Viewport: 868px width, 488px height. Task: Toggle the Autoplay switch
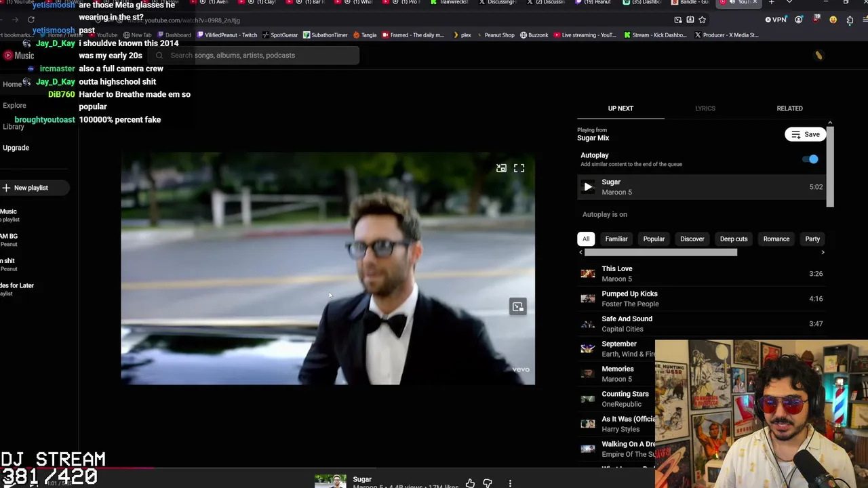(810, 159)
